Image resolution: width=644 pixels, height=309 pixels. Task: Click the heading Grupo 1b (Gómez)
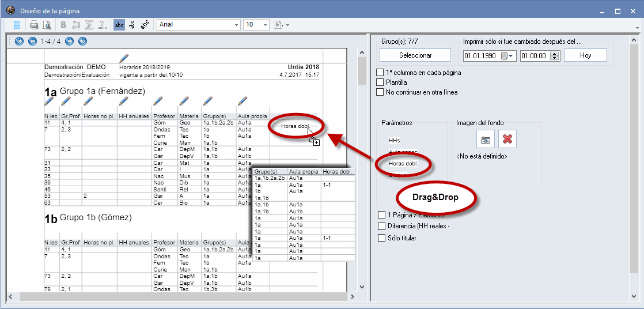tap(96, 217)
